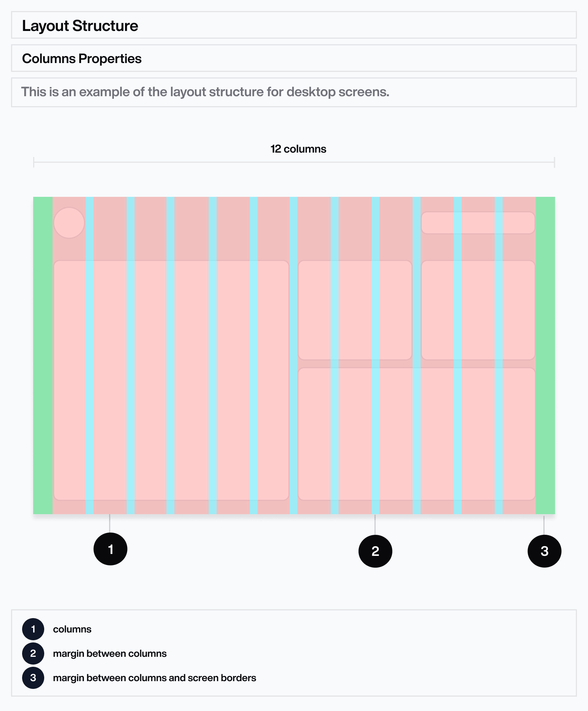This screenshot has width=588, height=711.
Task: Select the legend badge 1 beside columns
Action: pyautogui.click(x=33, y=629)
